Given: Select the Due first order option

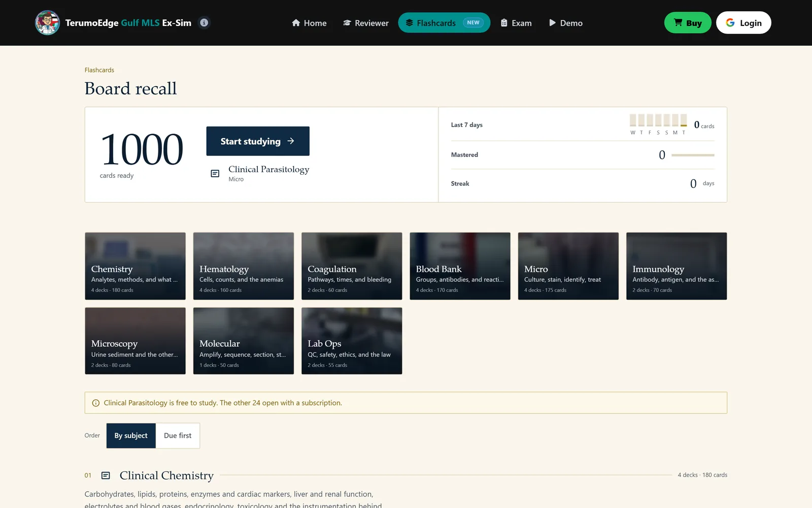Looking at the screenshot, I should (178, 436).
